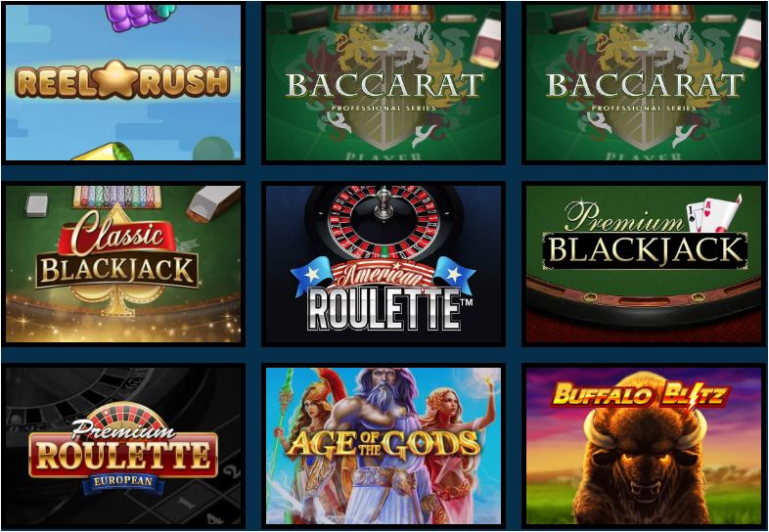Click the blue European ribbon banner
The image size is (769, 532).
point(123,482)
